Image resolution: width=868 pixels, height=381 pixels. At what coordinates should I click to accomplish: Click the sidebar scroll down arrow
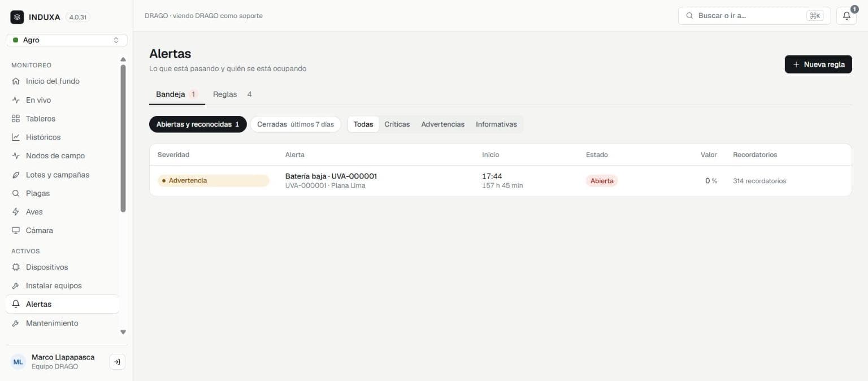pos(123,332)
